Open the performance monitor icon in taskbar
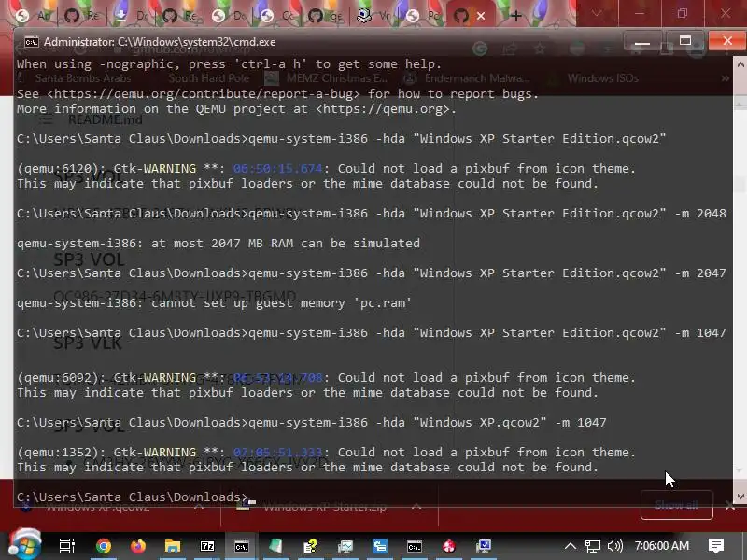This screenshot has width=747, height=560. [345, 546]
